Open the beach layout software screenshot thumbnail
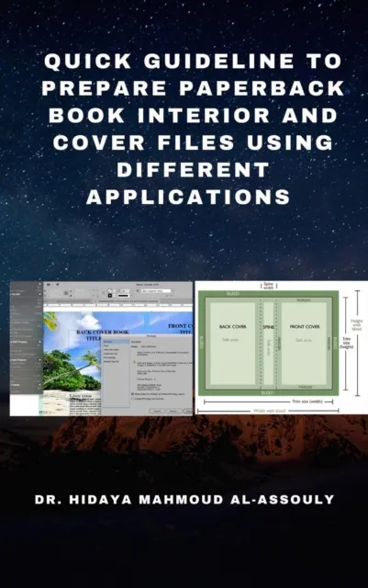The width and height of the screenshot is (368, 588). click(x=101, y=348)
